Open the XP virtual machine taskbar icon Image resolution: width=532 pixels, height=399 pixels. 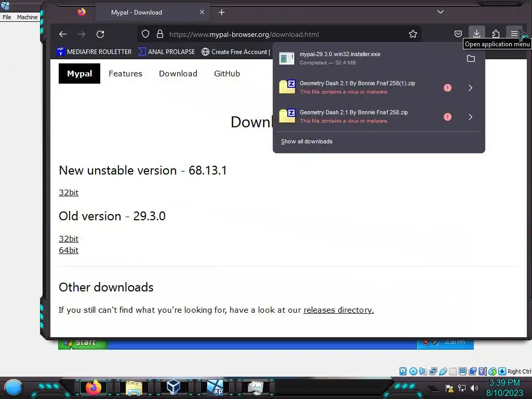click(215, 387)
